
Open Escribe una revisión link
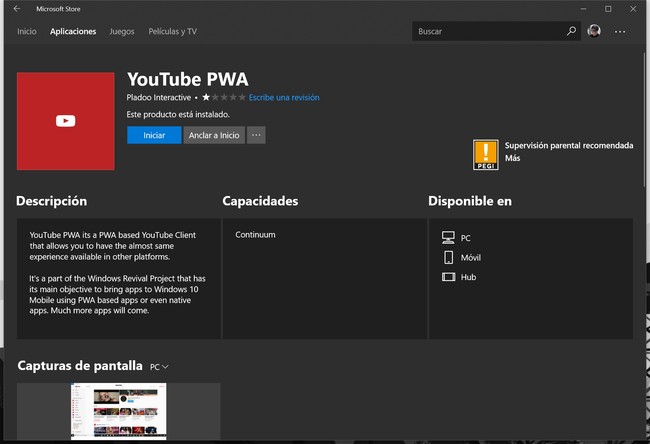[284, 97]
